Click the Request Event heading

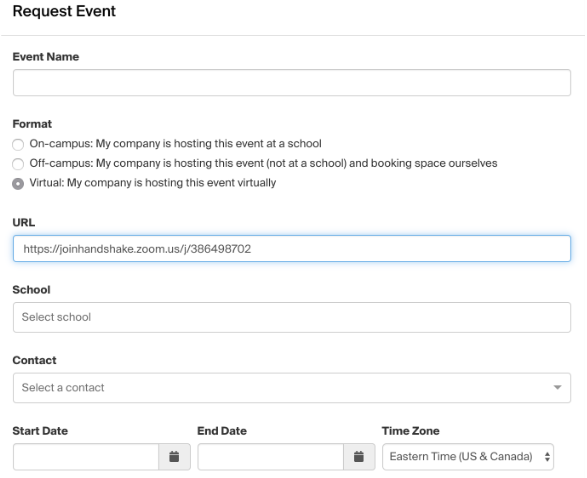[x=64, y=11]
